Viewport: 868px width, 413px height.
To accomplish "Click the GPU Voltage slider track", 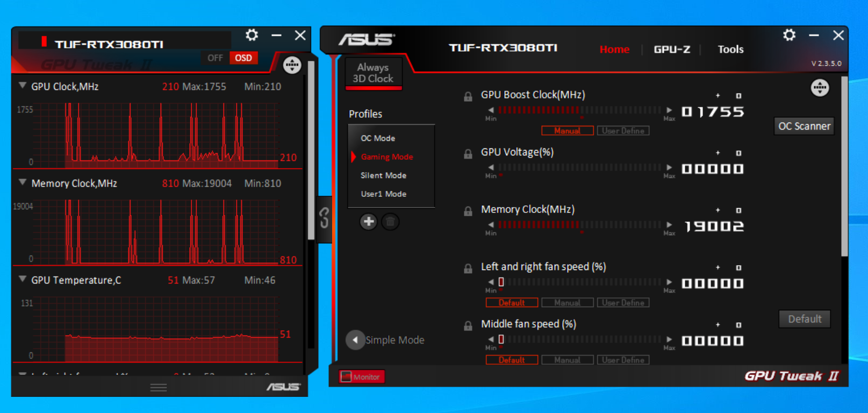I will (x=580, y=167).
